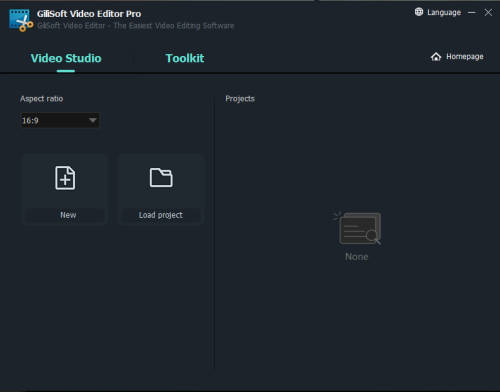
Task: Close the GiliSoft Video Editor window
Action: tap(488, 13)
